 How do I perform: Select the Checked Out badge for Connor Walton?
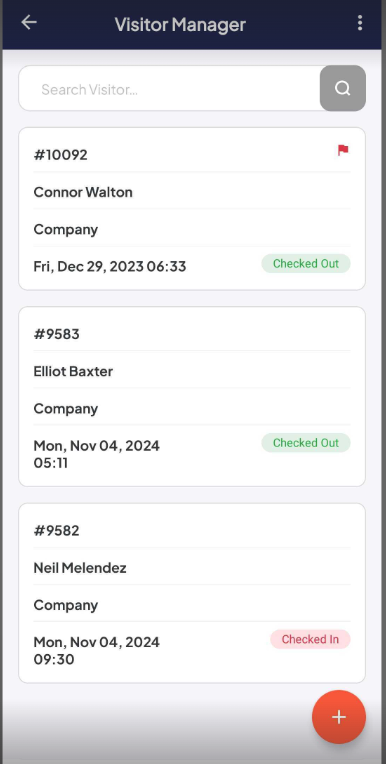coord(306,264)
